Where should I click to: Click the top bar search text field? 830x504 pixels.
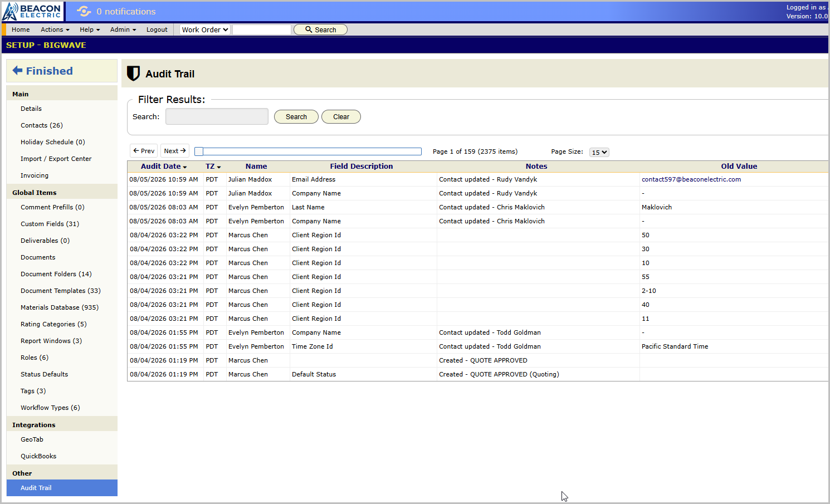(x=262, y=30)
